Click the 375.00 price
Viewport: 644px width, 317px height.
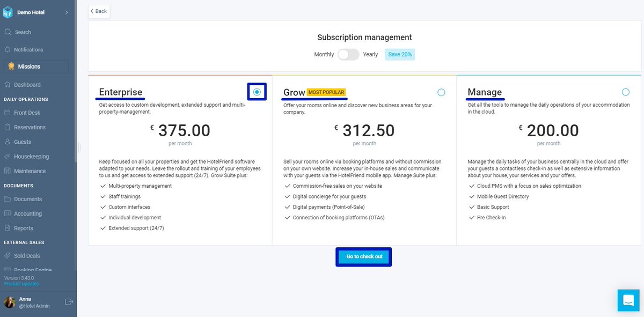184,130
